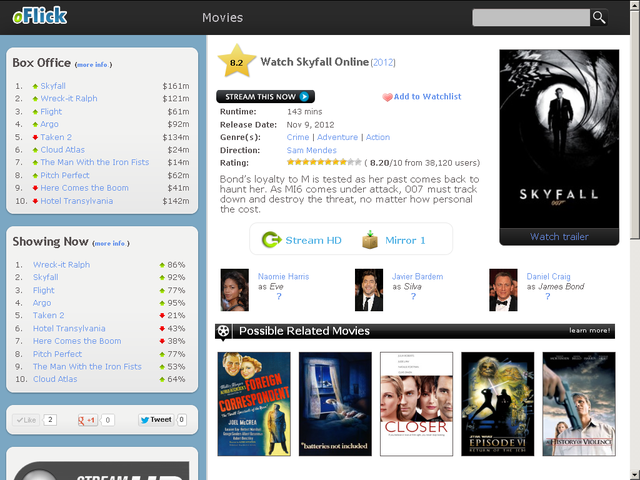This screenshot has width=640, height=480.
Task: Click the (2012) year link
Action: coord(383,62)
